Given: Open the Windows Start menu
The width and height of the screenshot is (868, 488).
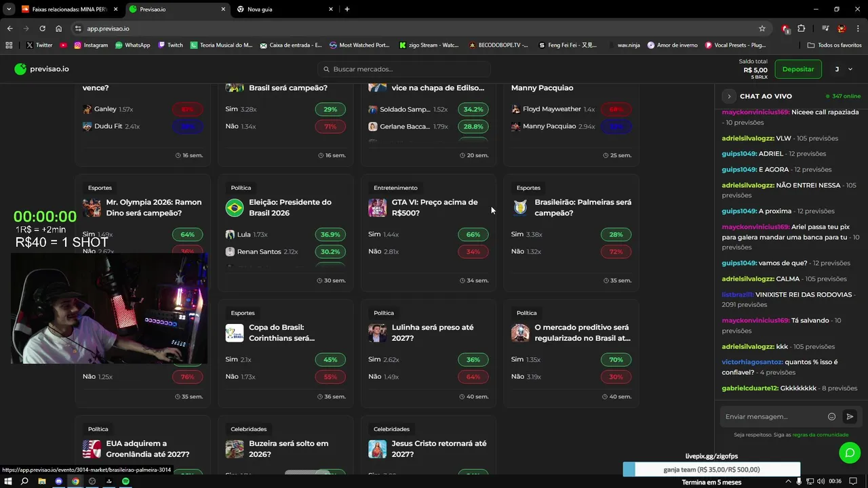Looking at the screenshot, I should click(x=7, y=481).
